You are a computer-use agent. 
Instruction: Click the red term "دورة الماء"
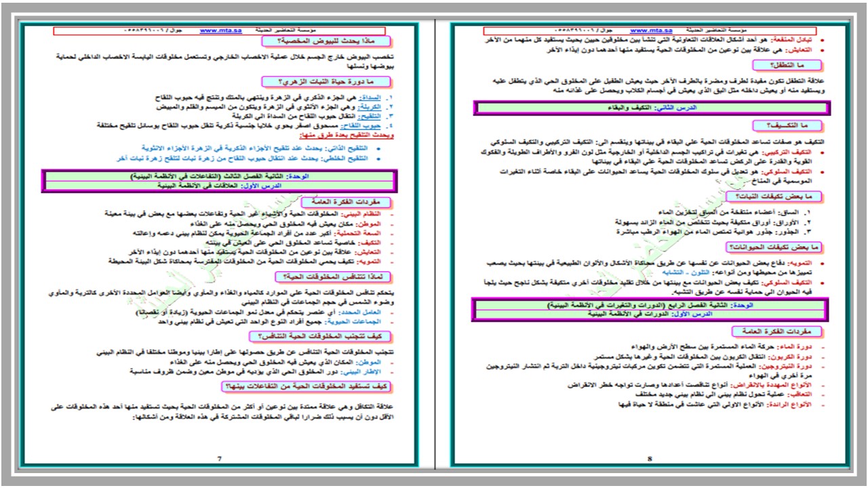tap(796, 346)
